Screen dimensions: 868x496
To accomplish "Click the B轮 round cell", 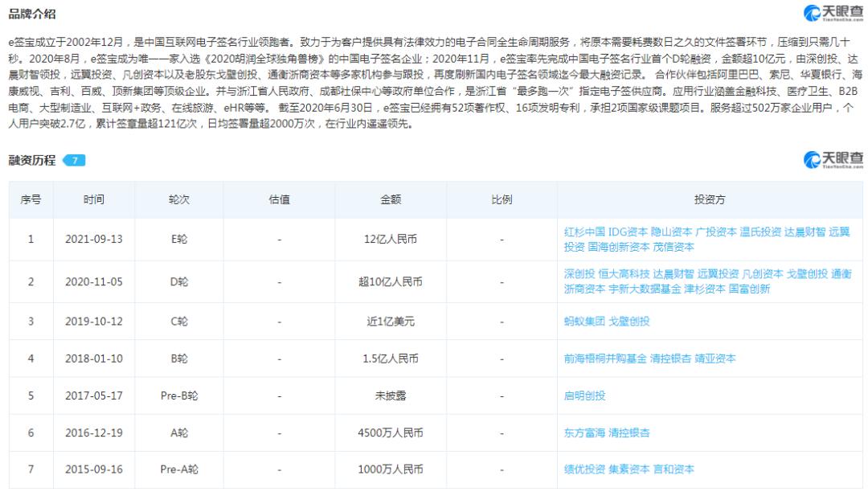I will click(179, 359).
